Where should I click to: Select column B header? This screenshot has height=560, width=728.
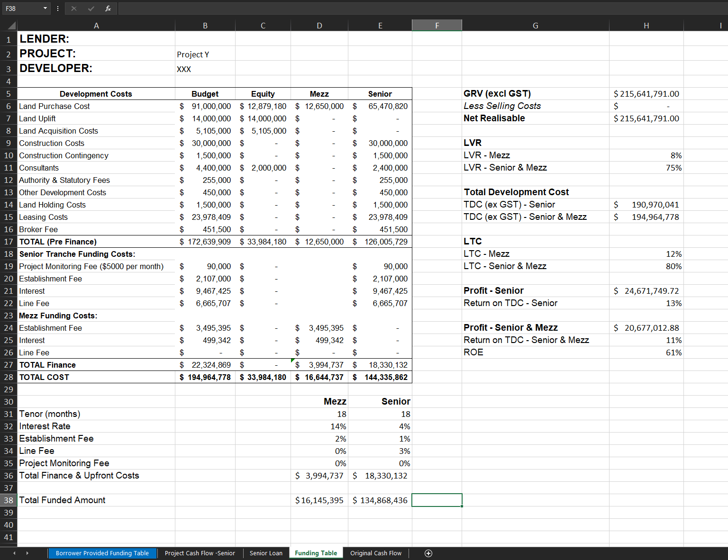click(205, 26)
